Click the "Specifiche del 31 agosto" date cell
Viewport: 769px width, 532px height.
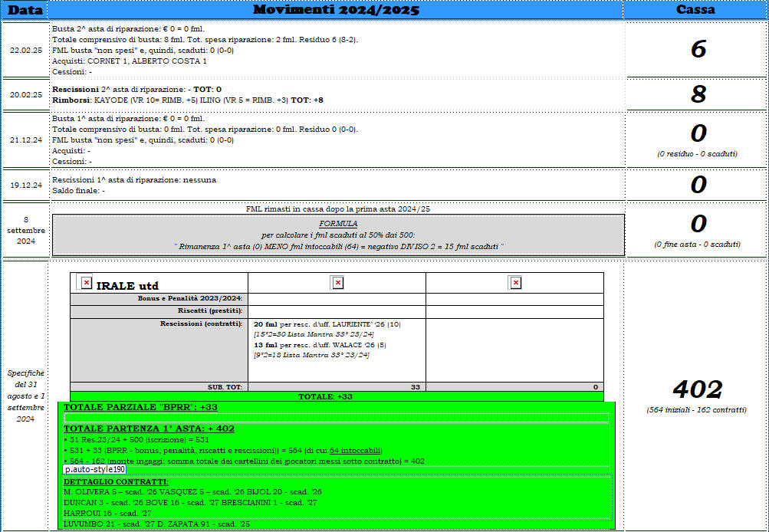(x=26, y=396)
